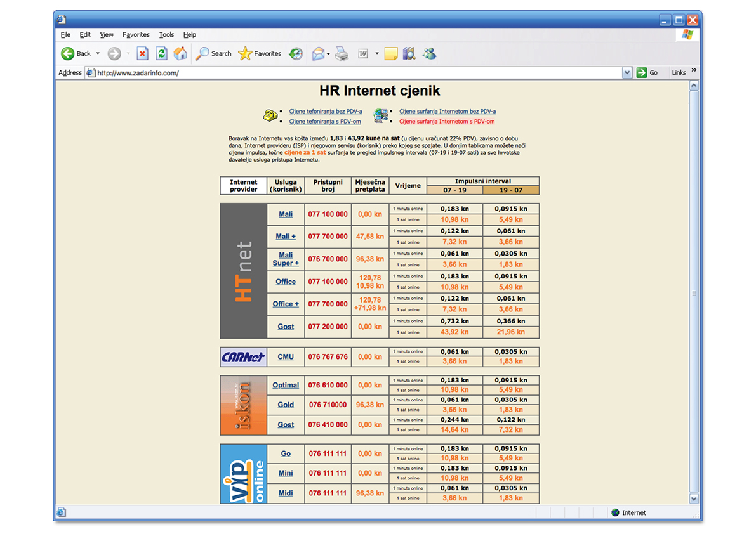Click the Back navigation button
The height and width of the screenshot is (534, 756).
click(x=76, y=54)
